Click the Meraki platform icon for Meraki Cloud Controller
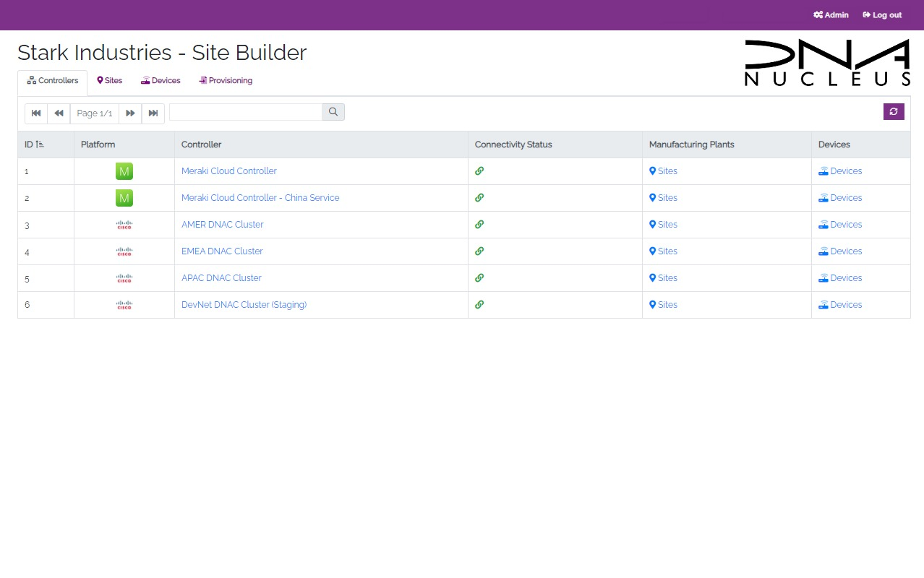 coord(124,171)
